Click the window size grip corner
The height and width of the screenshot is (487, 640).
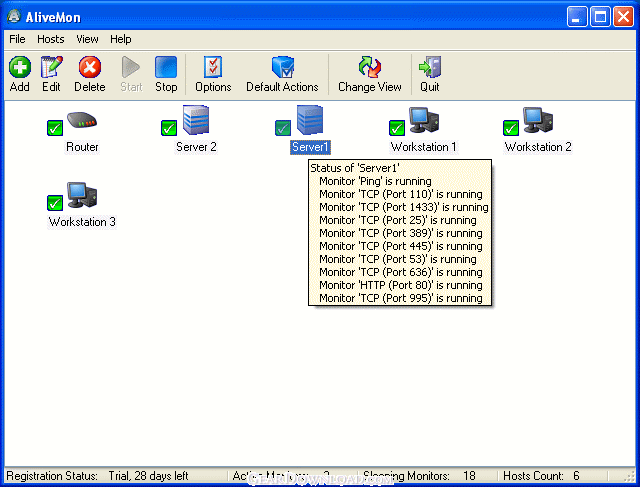[x=630, y=477]
